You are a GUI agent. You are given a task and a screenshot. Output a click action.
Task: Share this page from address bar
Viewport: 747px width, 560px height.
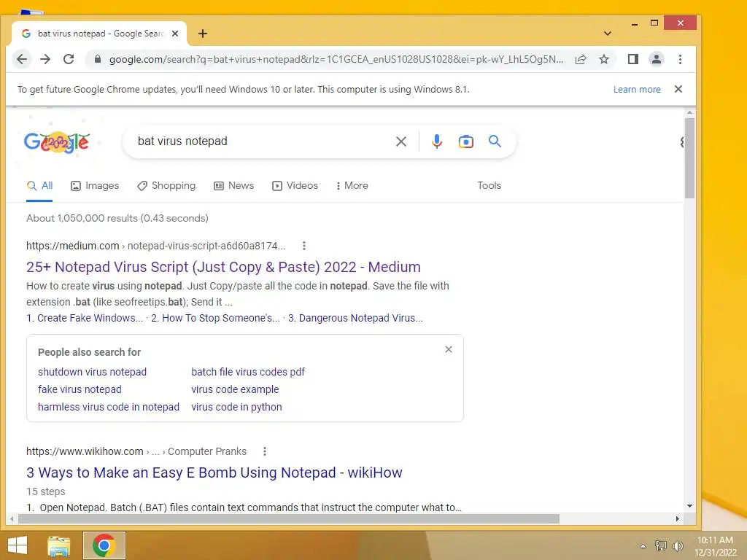coord(581,59)
